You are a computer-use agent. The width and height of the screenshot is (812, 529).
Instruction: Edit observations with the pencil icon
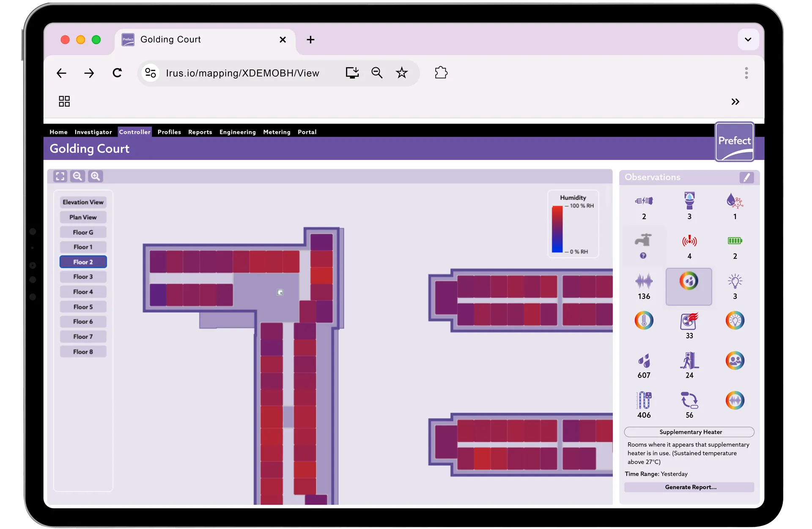click(x=746, y=177)
